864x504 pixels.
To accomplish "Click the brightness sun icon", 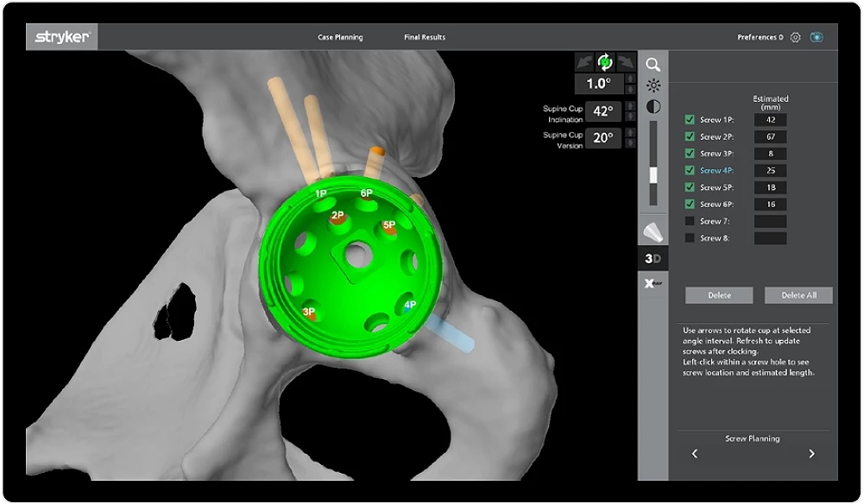I will pos(653,85).
